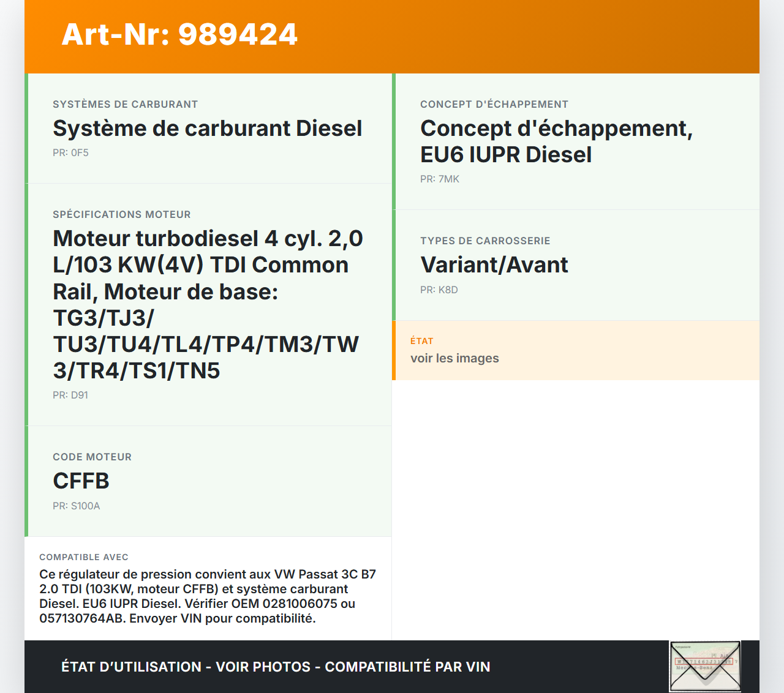
Task: Click the PR: 7MK code
Action: coord(439,179)
